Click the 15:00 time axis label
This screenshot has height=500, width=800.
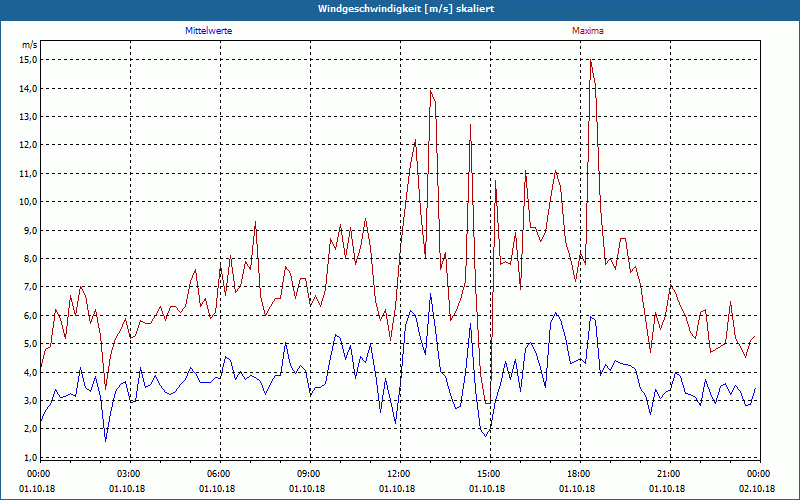click(x=490, y=474)
